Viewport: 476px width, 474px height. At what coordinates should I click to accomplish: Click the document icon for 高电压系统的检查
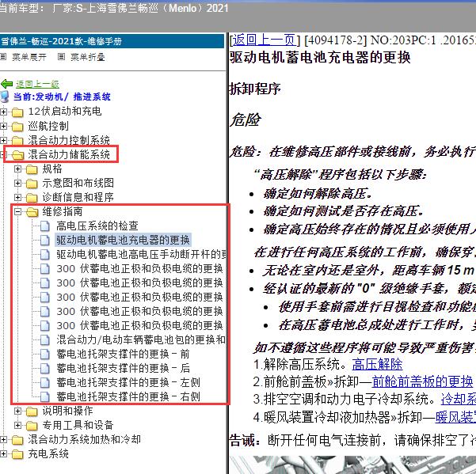tap(45, 226)
